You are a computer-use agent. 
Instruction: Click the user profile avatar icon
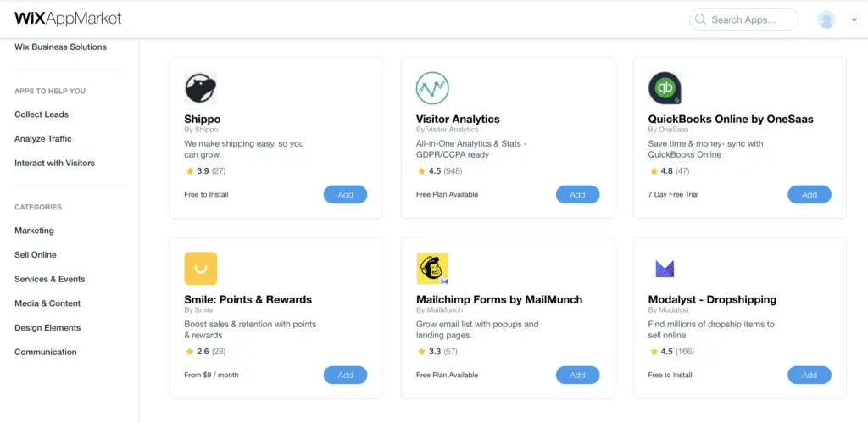(x=826, y=20)
